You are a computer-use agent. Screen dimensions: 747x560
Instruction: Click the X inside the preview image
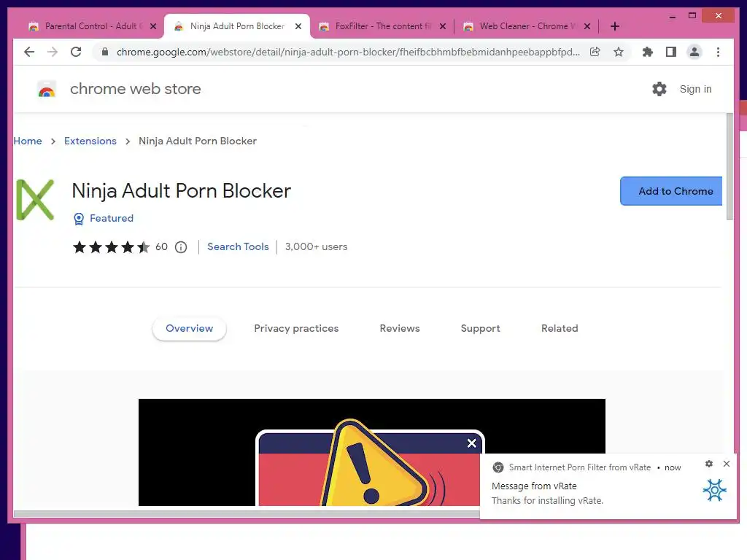[472, 443]
